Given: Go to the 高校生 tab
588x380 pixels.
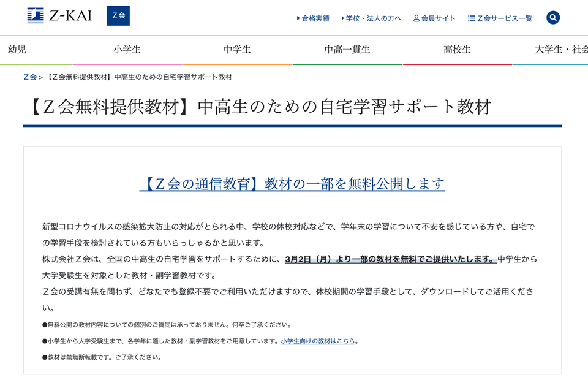Looking at the screenshot, I should click(x=457, y=50).
